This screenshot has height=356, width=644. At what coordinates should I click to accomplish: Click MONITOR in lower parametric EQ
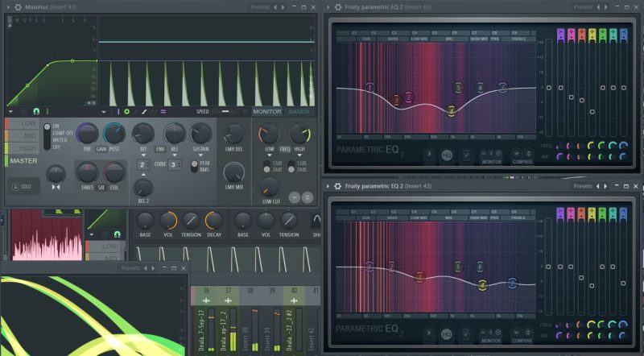[491, 342]
